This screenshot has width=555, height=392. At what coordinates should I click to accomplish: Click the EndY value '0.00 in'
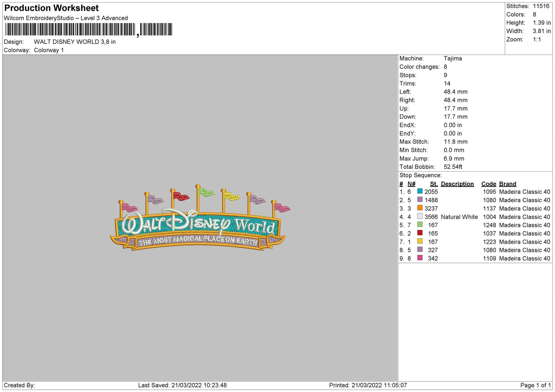tap(453, 134)
